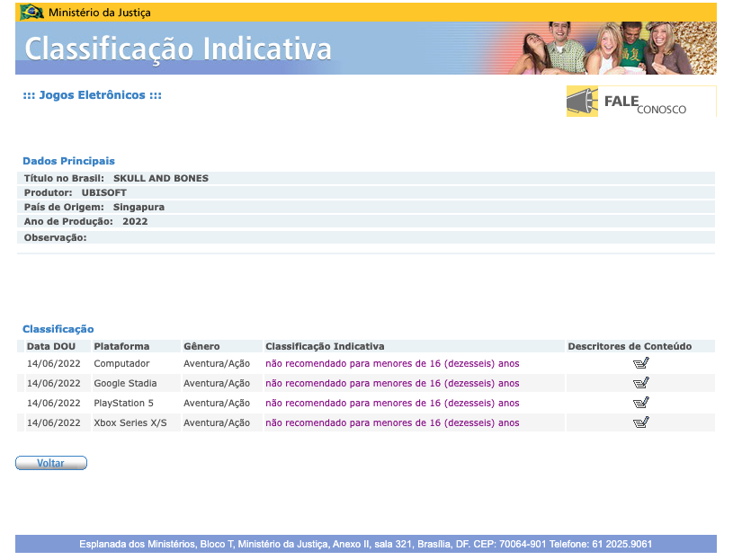Select the production year 2022
733x560 pixels.
coord(135,222)
